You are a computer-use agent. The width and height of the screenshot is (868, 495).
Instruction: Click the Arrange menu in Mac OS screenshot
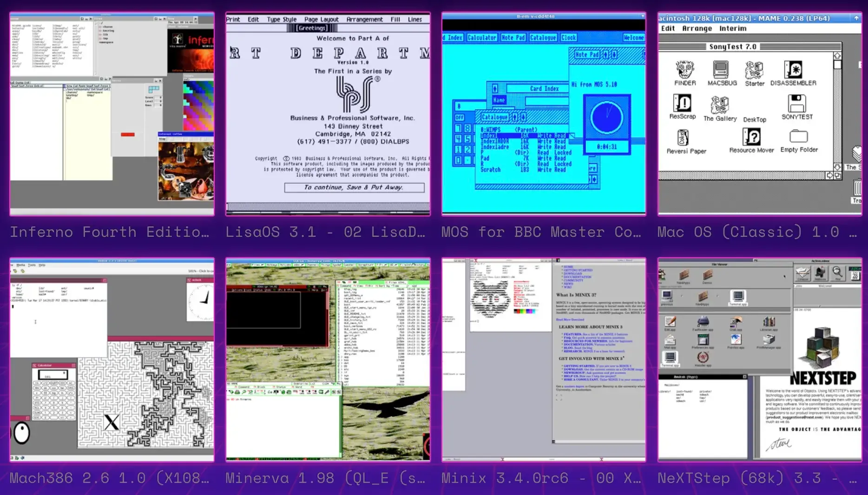point(697,28)
